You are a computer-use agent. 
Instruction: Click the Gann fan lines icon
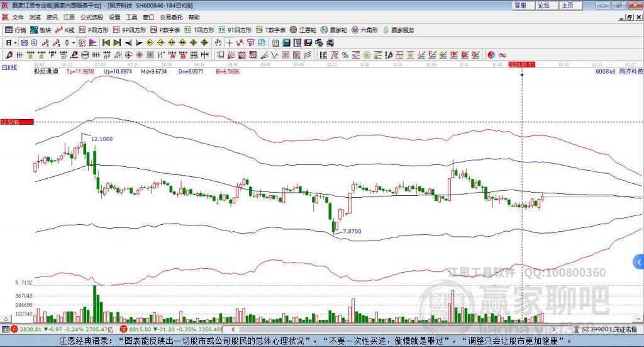[x=231, y=55]
